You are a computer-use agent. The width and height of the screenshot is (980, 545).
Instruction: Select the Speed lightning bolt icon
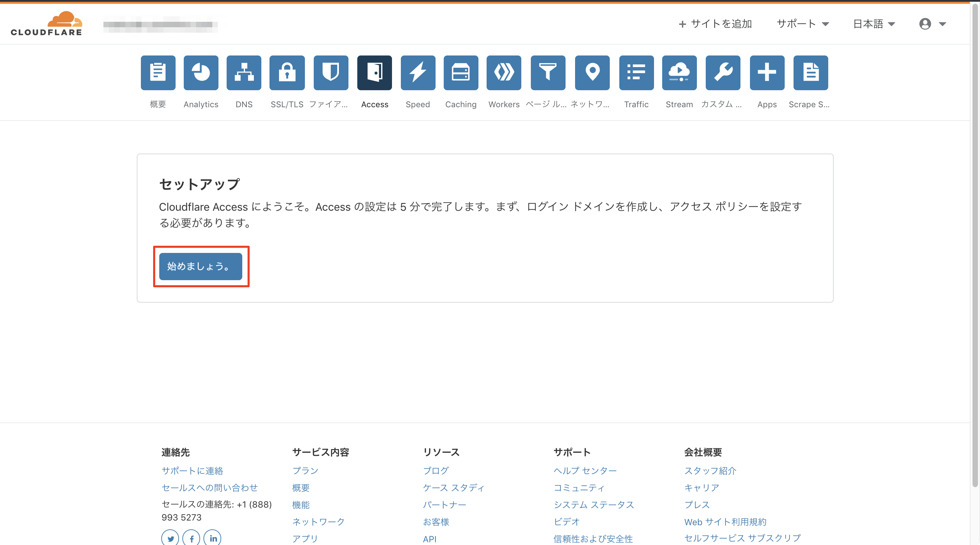coord(418,73)
